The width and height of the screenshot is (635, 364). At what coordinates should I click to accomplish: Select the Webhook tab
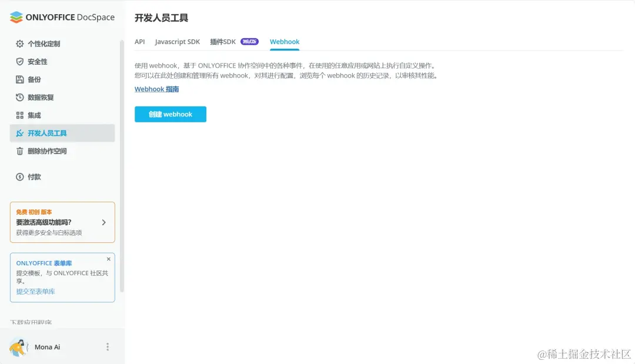(x=285, y=42)
